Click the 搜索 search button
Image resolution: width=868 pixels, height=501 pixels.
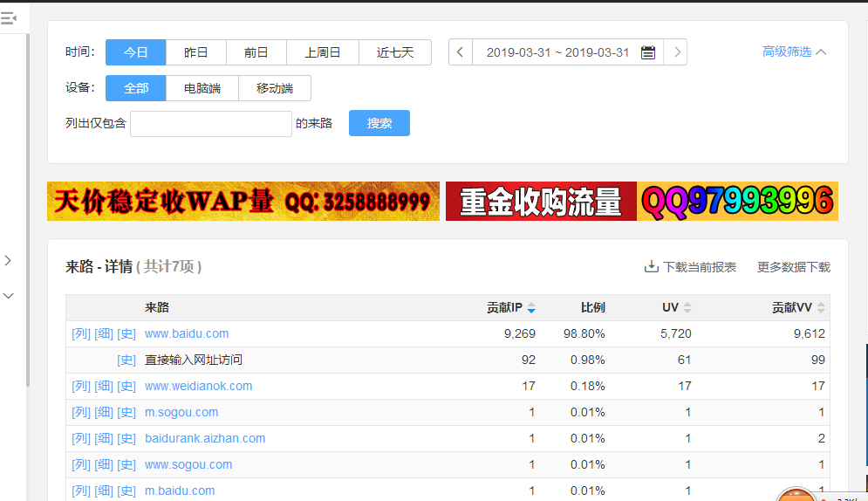379,123
